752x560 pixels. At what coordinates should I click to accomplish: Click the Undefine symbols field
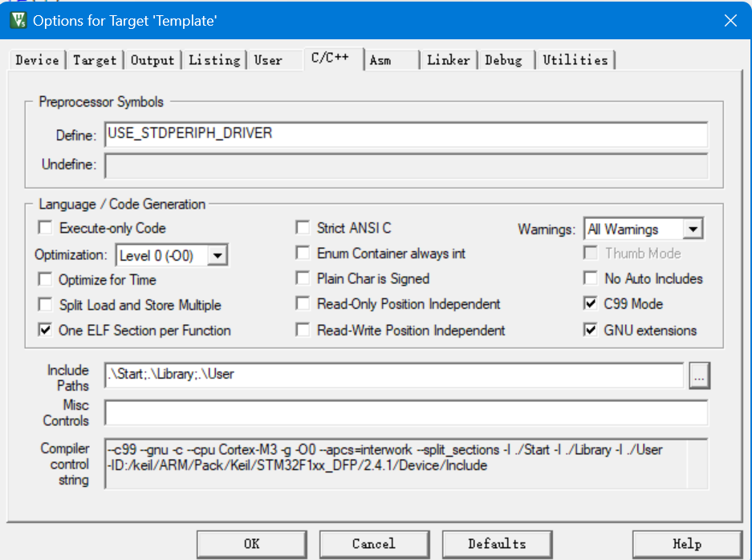coord(406,165)
